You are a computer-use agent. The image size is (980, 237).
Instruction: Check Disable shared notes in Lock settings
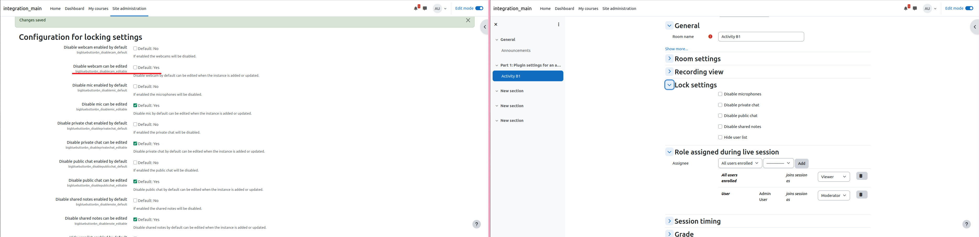[720, 127]
